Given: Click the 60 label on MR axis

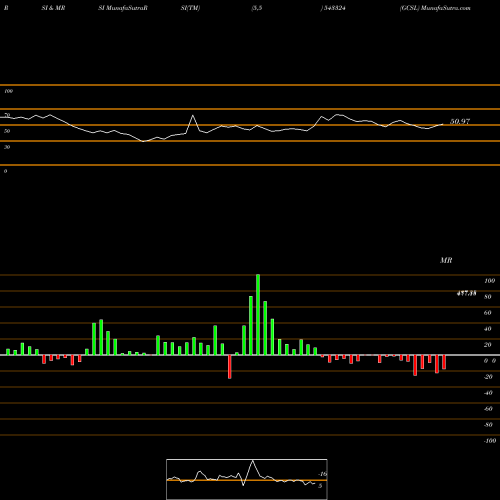Looking at the screenshot, I should click(x=488, y=313).
